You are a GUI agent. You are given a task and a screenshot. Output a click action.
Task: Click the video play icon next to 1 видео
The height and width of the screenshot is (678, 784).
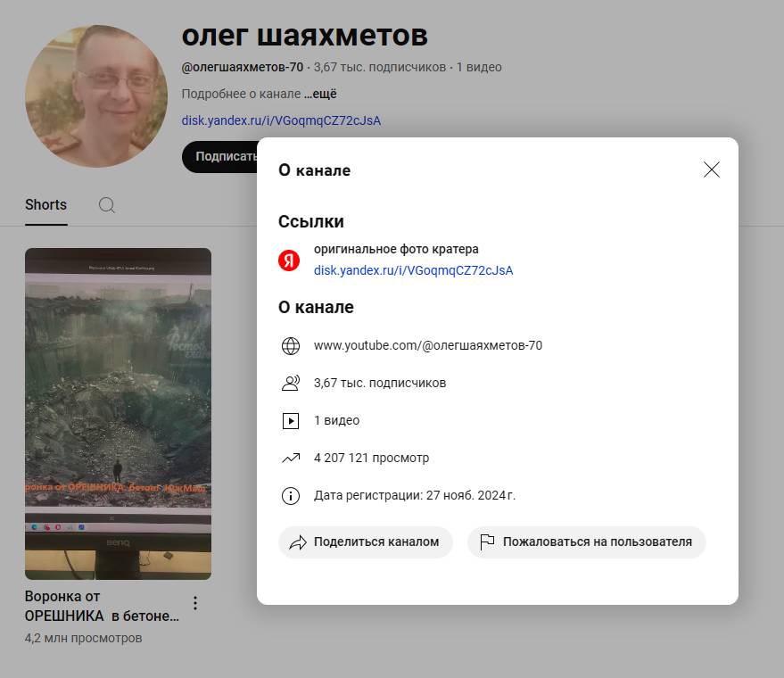point(291,420)
